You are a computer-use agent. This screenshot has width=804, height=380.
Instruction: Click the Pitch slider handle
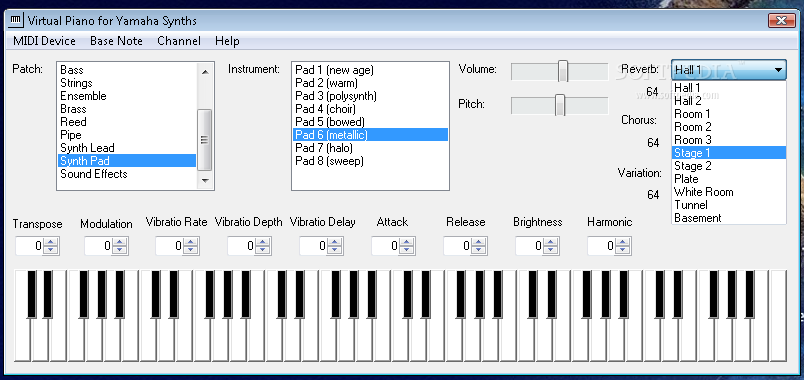(x=560, y=105)
